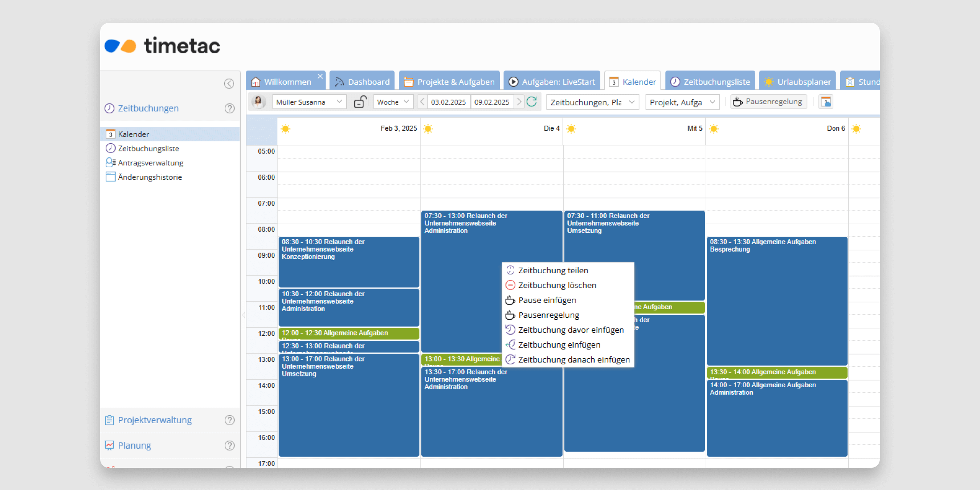Select Zeitbuchung löschen from context menu
The width and height of the screenshot is (980, 490).
(557, 285)
